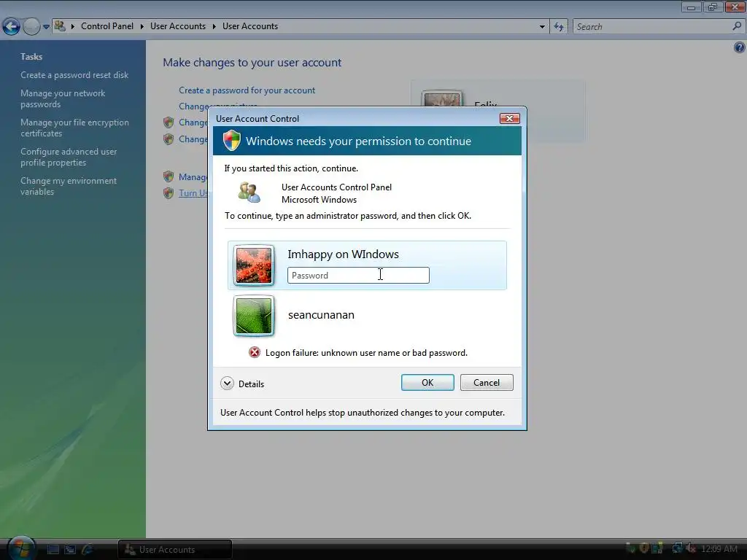Click the Felix account picture
This screenshot has width=747, height=560.
pyautogui.click(x=442, y=98)
